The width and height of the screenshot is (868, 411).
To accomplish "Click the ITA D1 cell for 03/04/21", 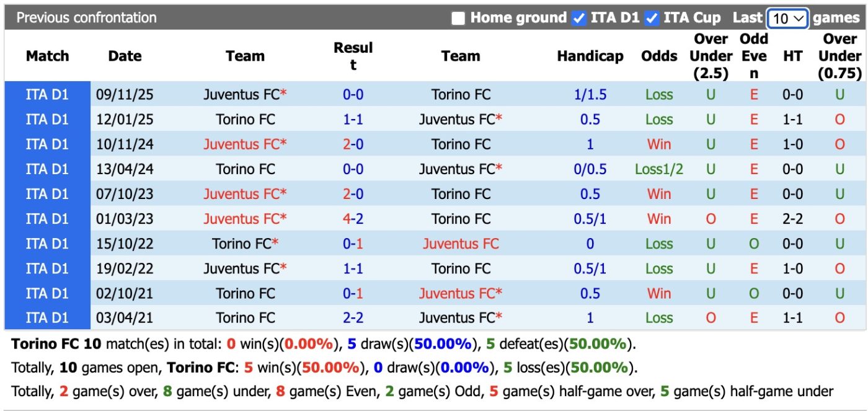I will click(x=47, y=318).
